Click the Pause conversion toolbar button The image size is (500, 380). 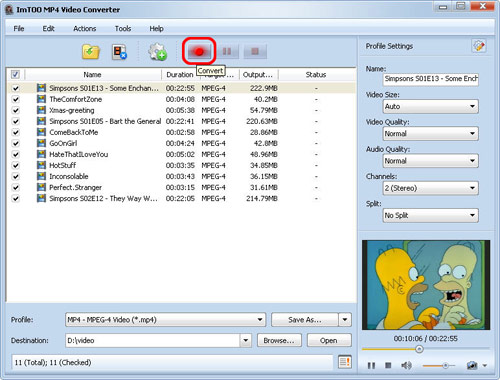(x=227, y=51)
